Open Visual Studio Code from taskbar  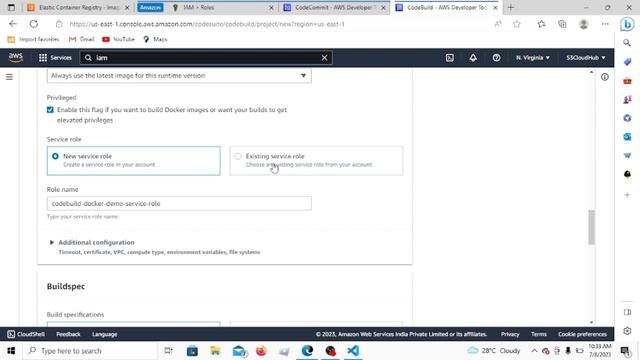coord(353,351)
